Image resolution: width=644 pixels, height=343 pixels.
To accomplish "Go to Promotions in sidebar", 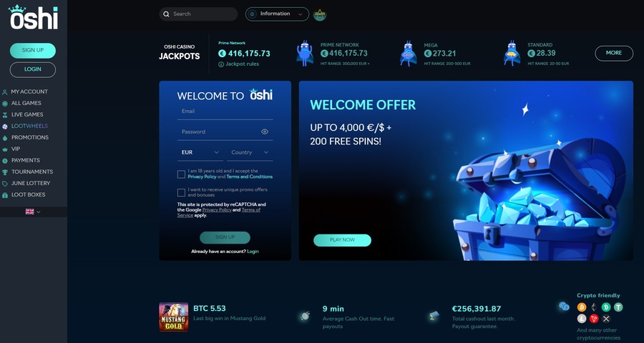I will pyautogui.click(x=30, y=137).
